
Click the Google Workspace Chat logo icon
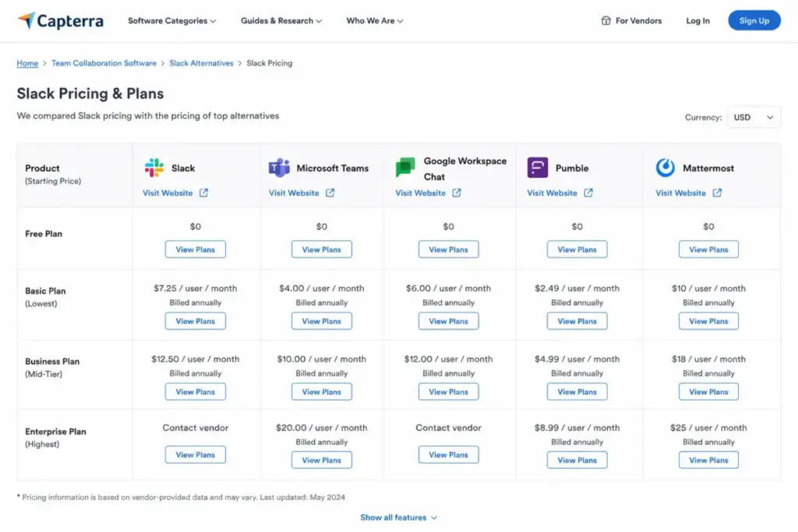(405, 167)
